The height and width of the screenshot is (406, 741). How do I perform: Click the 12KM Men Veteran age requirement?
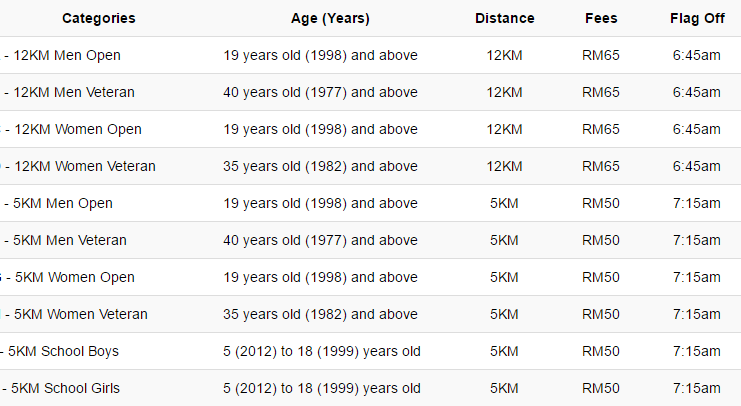click(320, 92)
